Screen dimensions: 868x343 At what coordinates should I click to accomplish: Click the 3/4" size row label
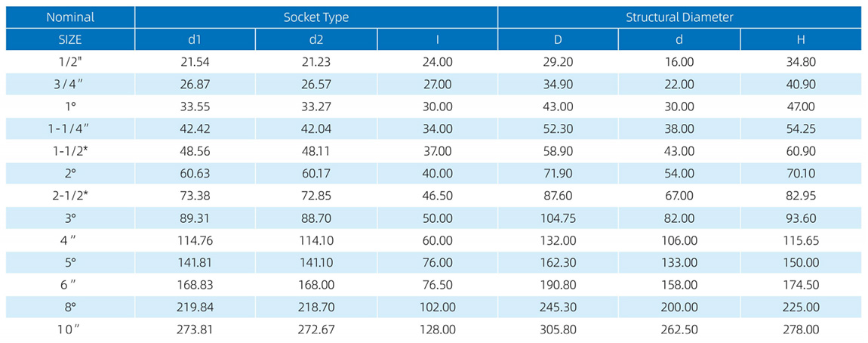[70, 84]
